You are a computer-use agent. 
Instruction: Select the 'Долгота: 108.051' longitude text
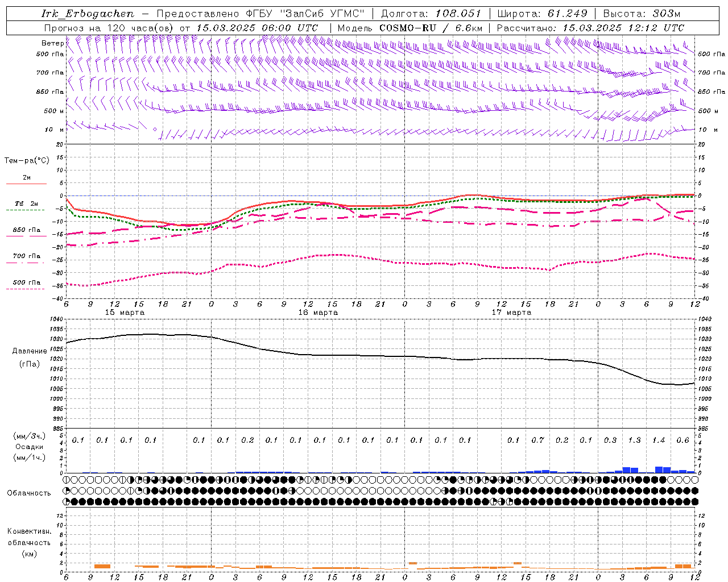[x=431, y=14]
